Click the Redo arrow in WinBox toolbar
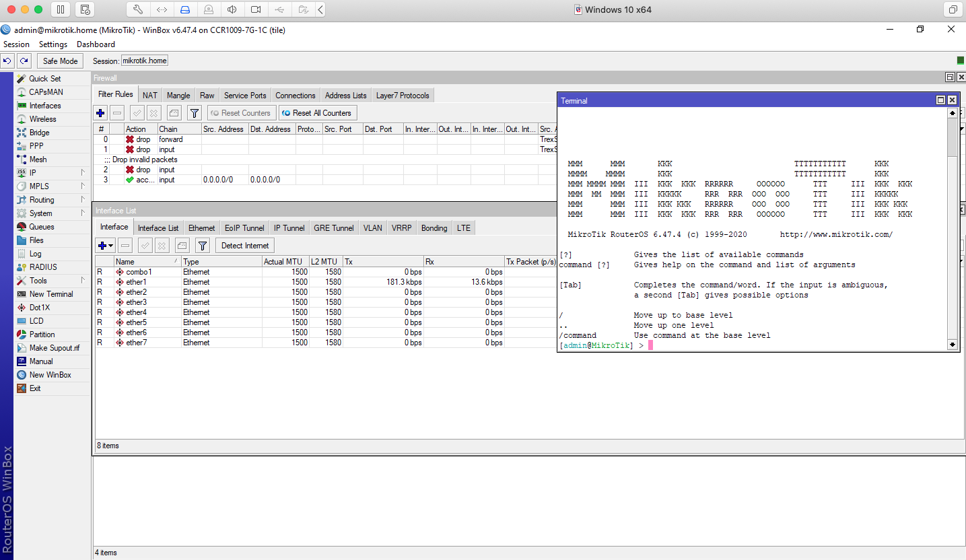This screenshot has height=560, width=966. [24, 61]
